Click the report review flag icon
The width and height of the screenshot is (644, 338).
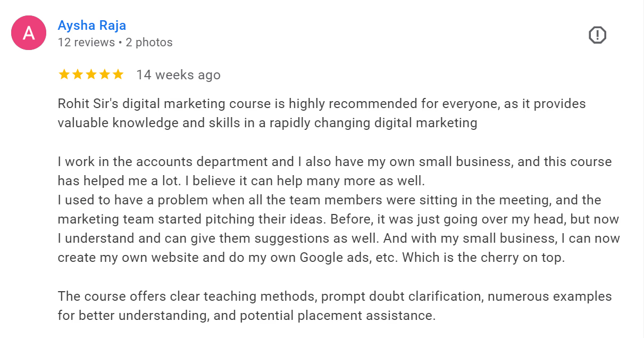[x=597, y=35]
